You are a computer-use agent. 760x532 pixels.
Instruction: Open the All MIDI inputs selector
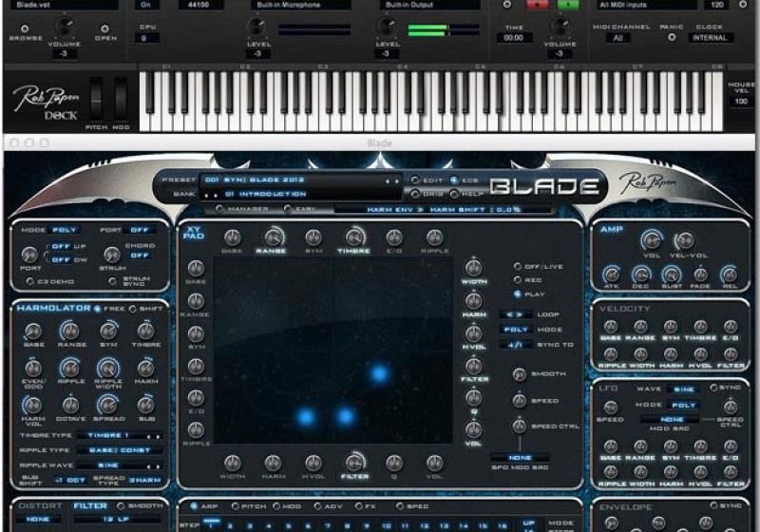coord(647,5)
